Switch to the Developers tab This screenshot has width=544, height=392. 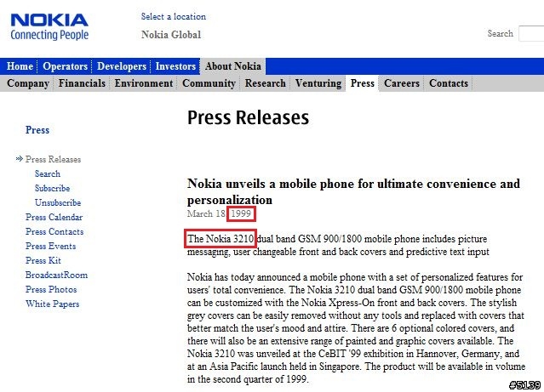click(x=122, y=66)
